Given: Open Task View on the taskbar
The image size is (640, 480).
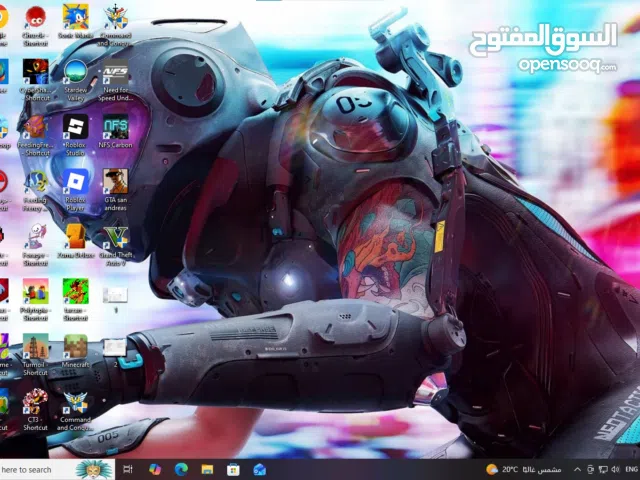Looking at the screenshot, I should (x=128, y=470).
